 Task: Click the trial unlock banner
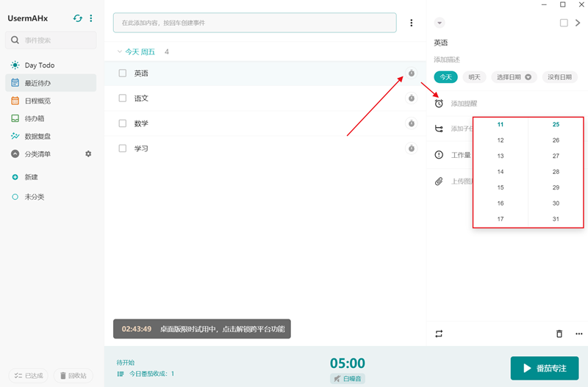[202, 329]
